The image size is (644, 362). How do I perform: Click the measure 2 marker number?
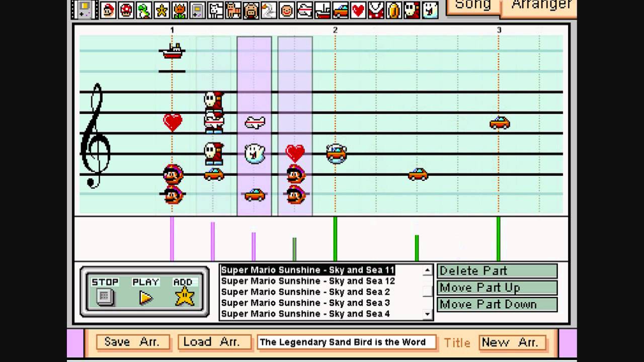335,30
